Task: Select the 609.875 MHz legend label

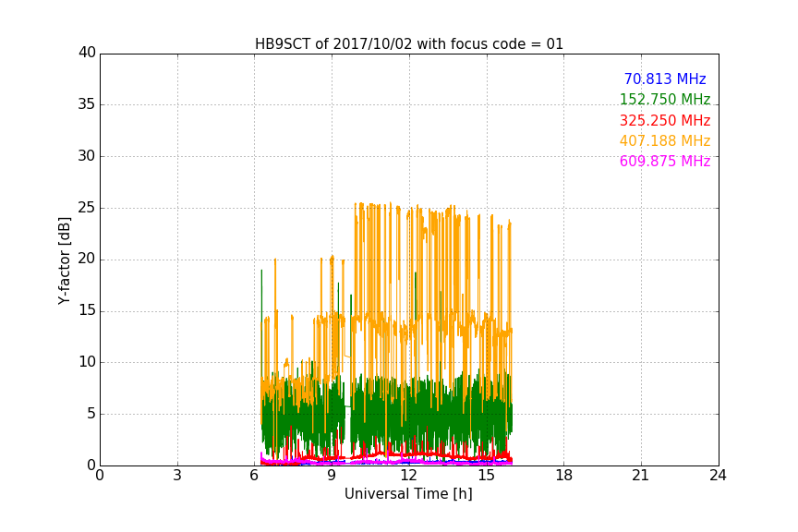Action: pyautogui.click(x=665, y=161)
